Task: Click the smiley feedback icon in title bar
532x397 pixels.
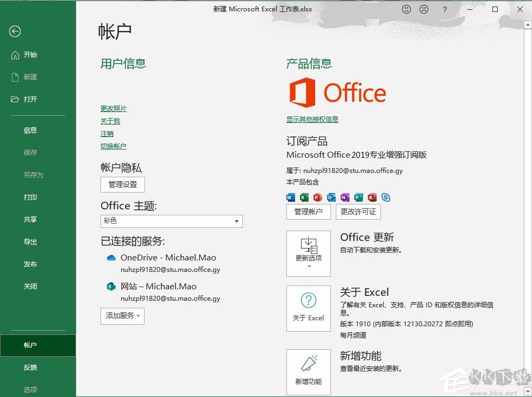Action: [x=406, y=9]
